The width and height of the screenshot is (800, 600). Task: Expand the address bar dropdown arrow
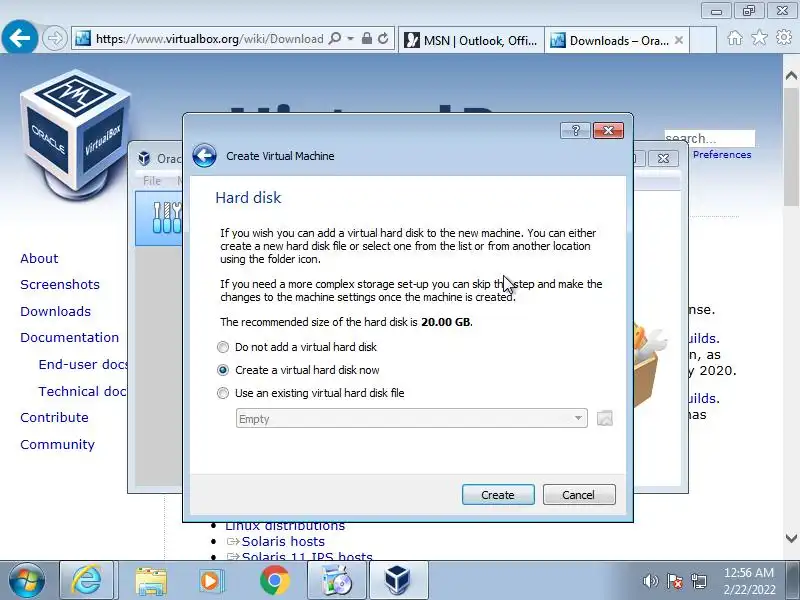[351, 39]
